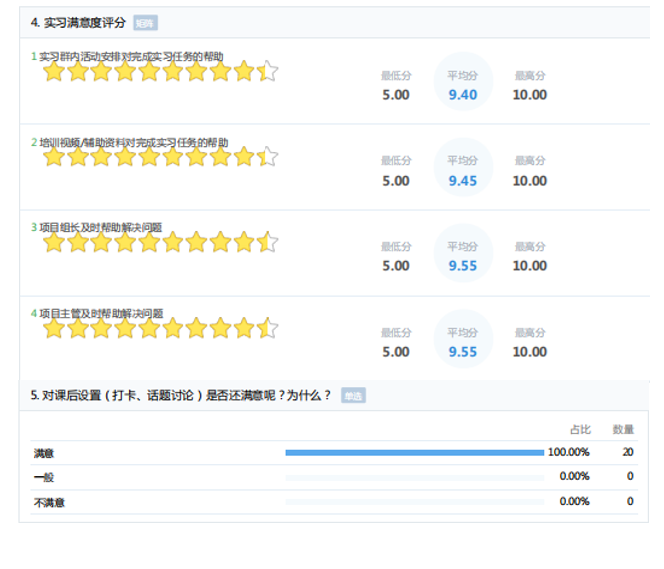Click the 矩阵 badge next to 实习满意度评分
Image resolution: width=664 pixels, height=569 pixels.
(145, 23)
